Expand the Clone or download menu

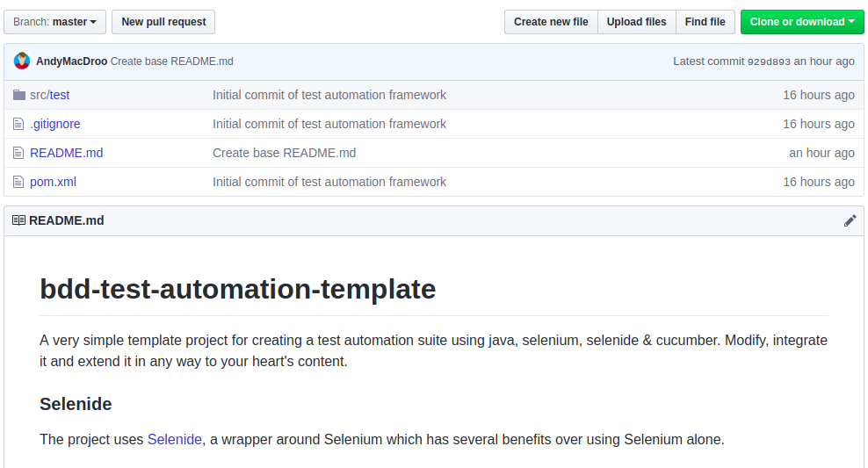[802, 22]
